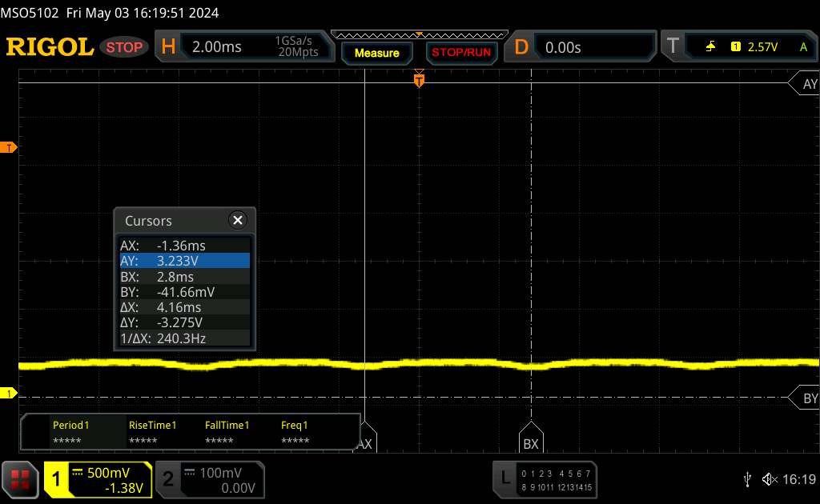Select the Period1 measurement
820x504 pixels.
[x=70, y=432]
